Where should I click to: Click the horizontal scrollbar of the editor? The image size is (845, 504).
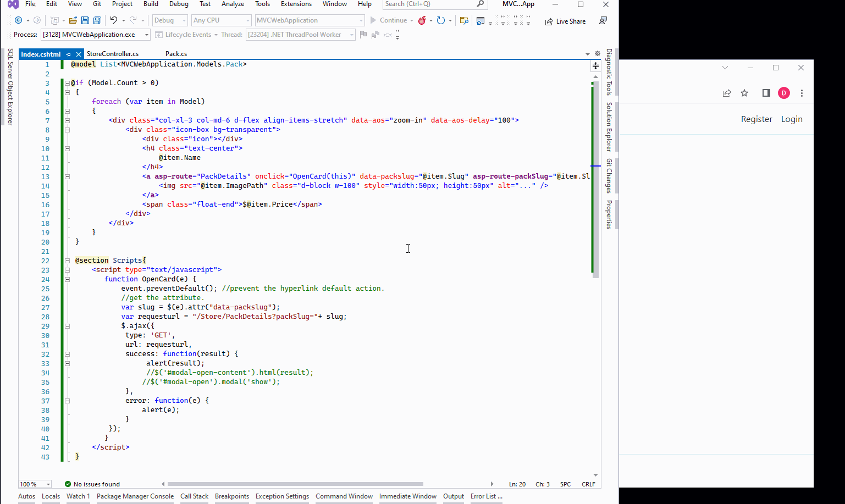(x=295, y=484)
